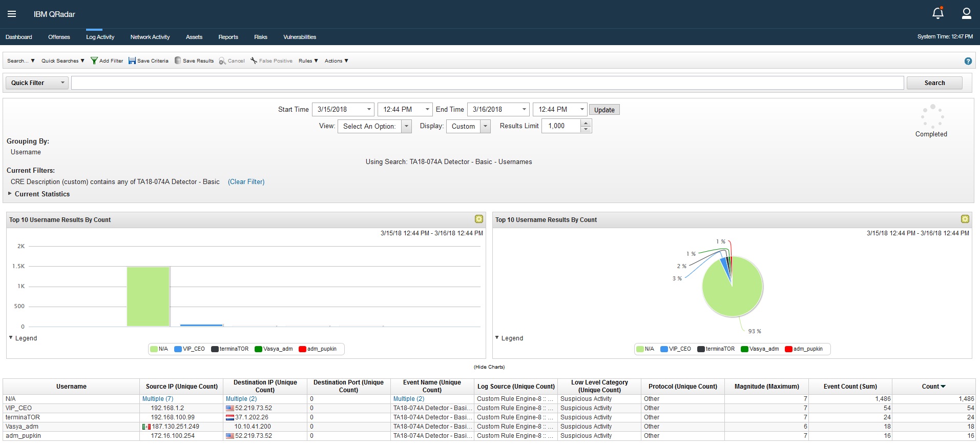Switch to the Offenses tab
Viewport: 980px width, 445px height.
(59, 37)
